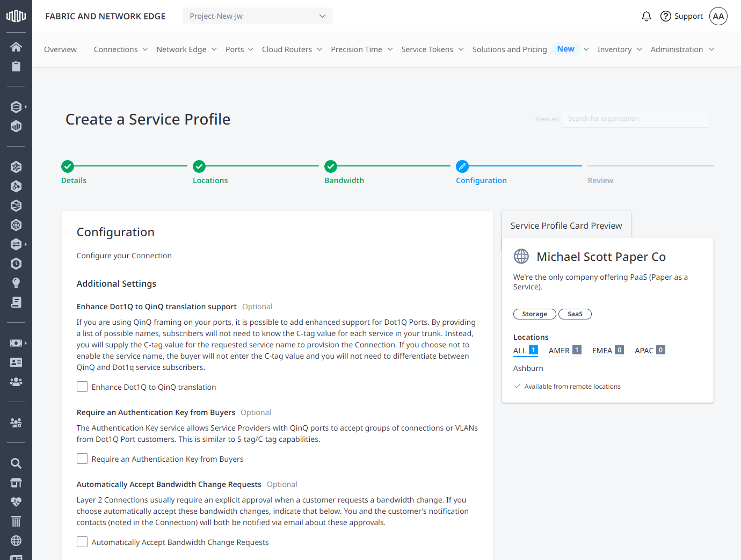
Task: Click the money bill sidebar icon
Action: pos(16,343)
